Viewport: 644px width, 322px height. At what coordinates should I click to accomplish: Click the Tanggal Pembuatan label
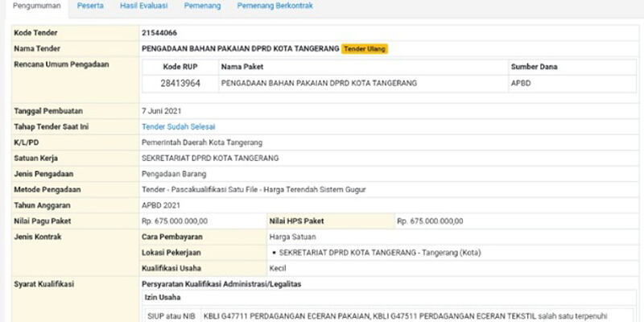48,111
